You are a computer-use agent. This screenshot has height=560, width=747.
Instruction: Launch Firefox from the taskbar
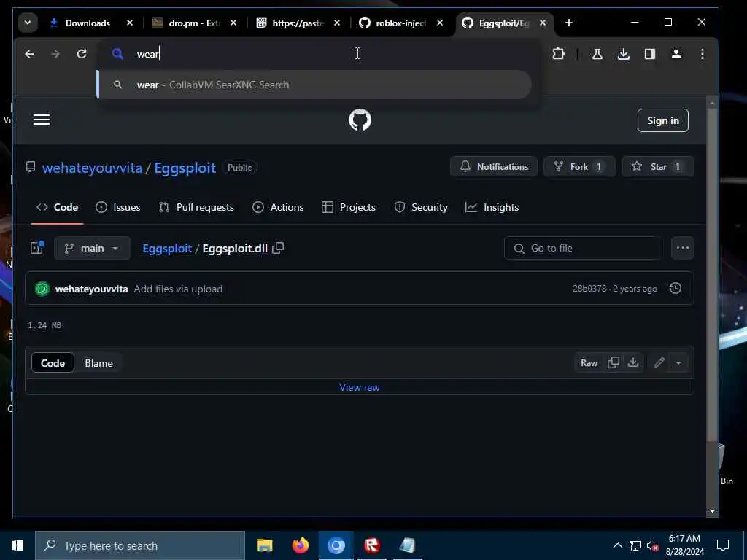[300, 545]
